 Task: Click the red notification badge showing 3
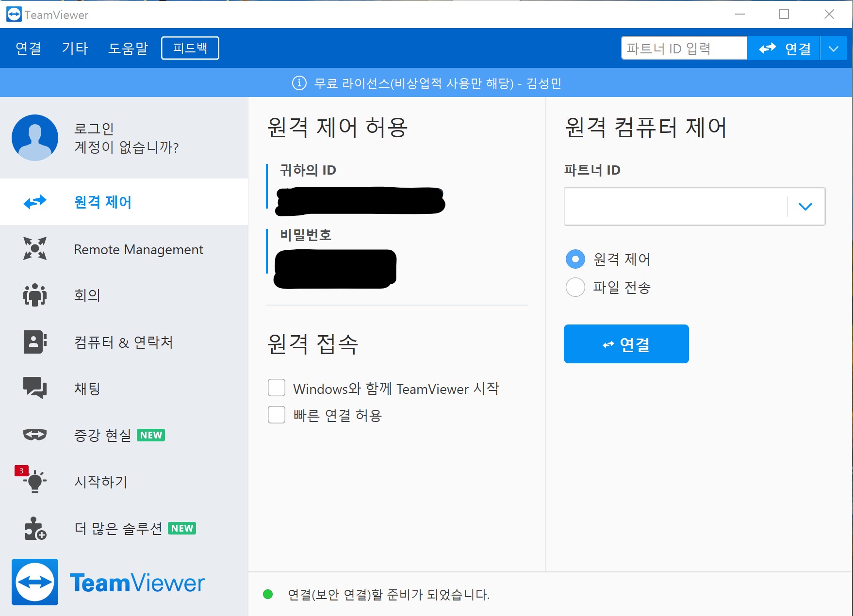[21, 470]
